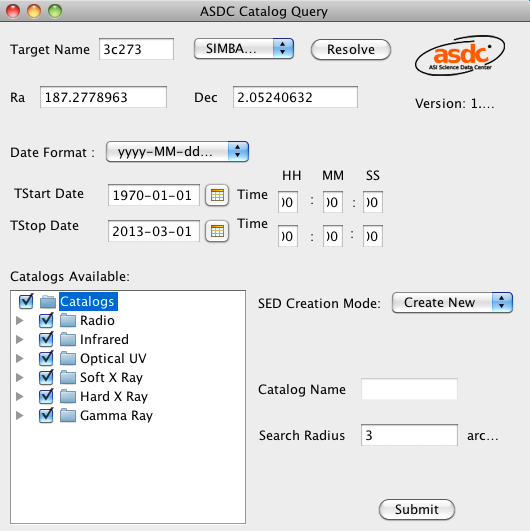
Task: Open the TStart Date calendar picker
Action: (217, 195)
